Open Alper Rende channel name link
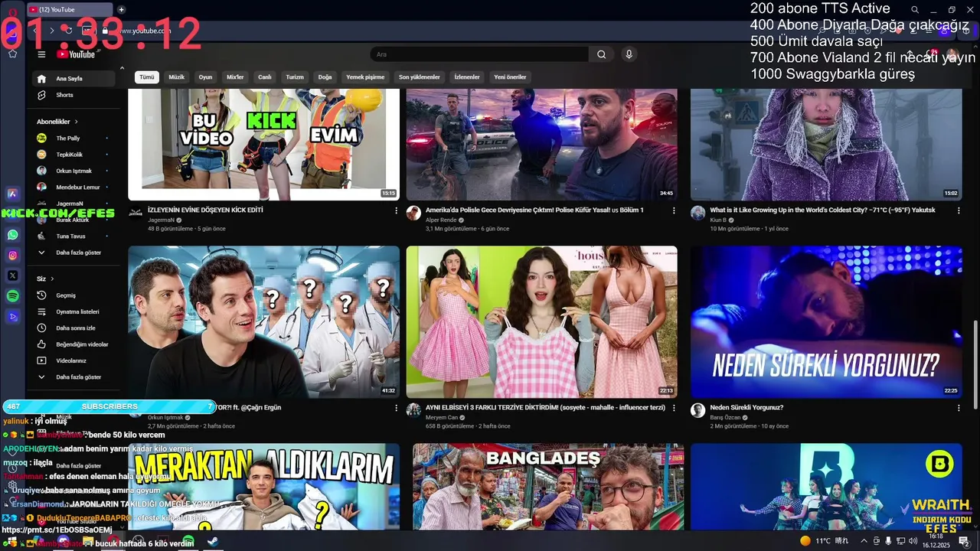Image resolution: width=980 pixels, height=551 pixels. click(x=441, y=220)
